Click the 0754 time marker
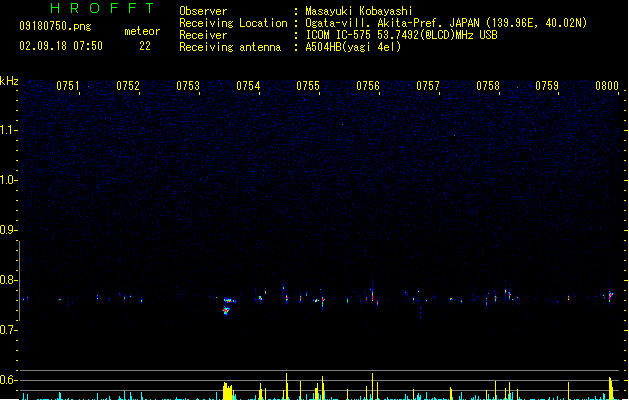Screen dimensions: 629x400 [x=248, y=86]
